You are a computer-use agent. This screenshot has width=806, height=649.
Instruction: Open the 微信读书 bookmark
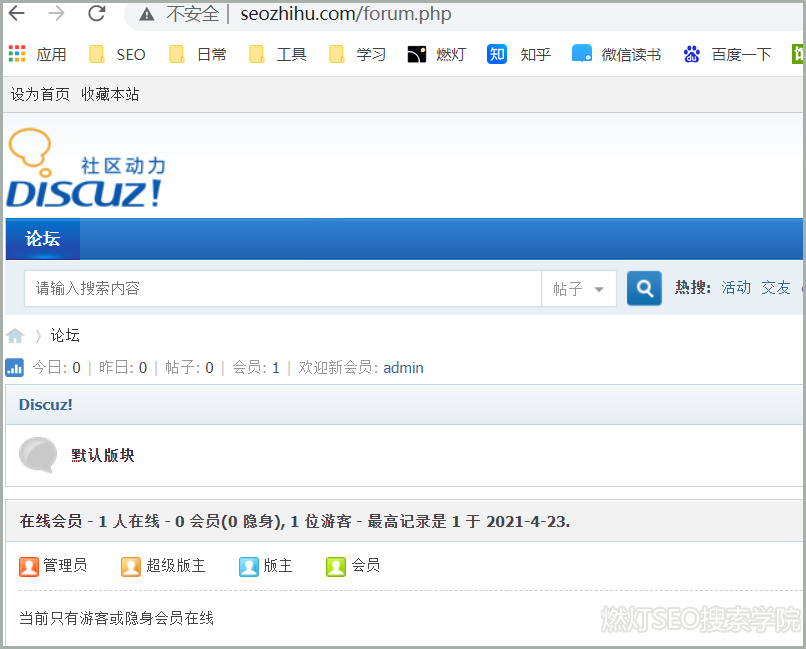[616, 54]
